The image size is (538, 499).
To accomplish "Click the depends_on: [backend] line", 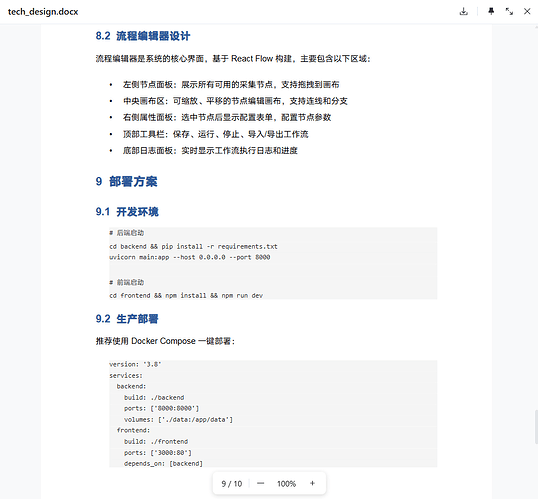I will tap(163, 464).
